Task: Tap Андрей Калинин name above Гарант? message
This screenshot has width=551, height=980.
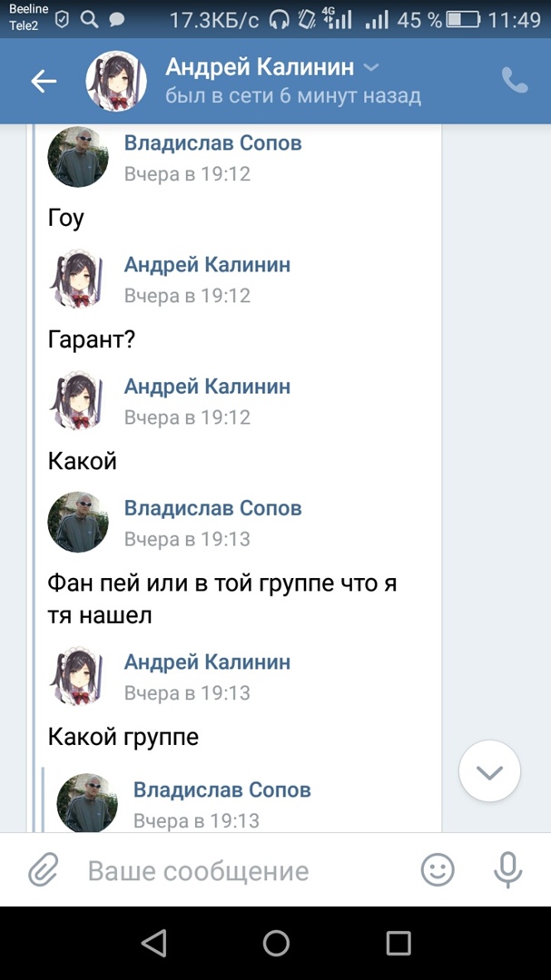Action: (207, 265)
